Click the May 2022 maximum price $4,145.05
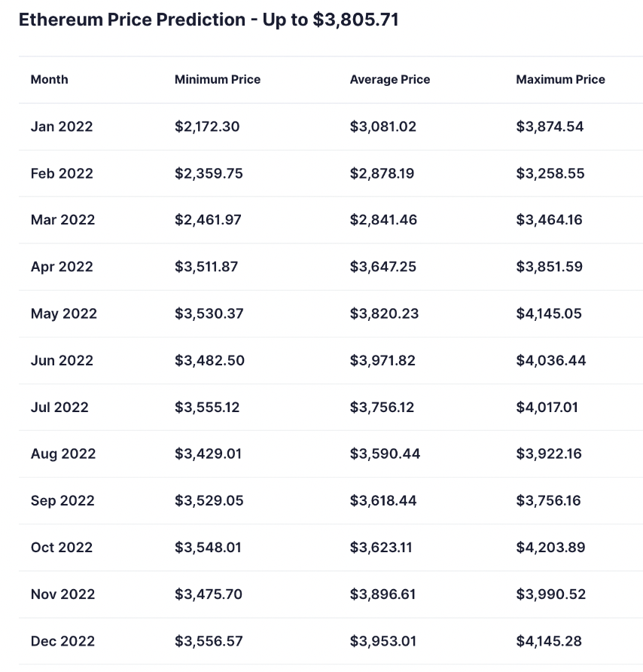The width and height of the screenshot is (643, 672). (x=549, y=313)
